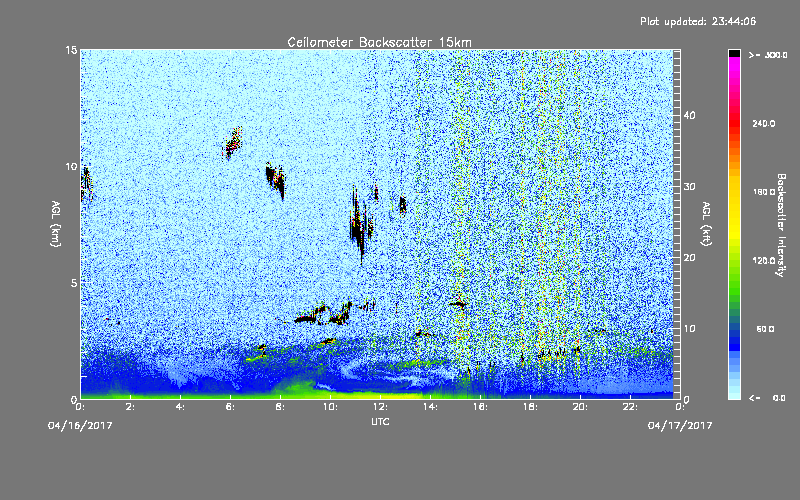Viewport: 800px width, 500px height.
Task: Click the '12:' hour tick label
Action: click(x=380, y=407)
